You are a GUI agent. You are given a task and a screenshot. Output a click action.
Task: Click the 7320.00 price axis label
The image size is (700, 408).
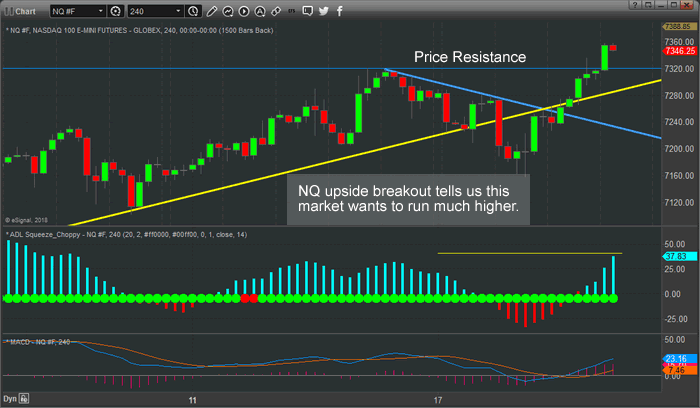click(x=679, y=69)
